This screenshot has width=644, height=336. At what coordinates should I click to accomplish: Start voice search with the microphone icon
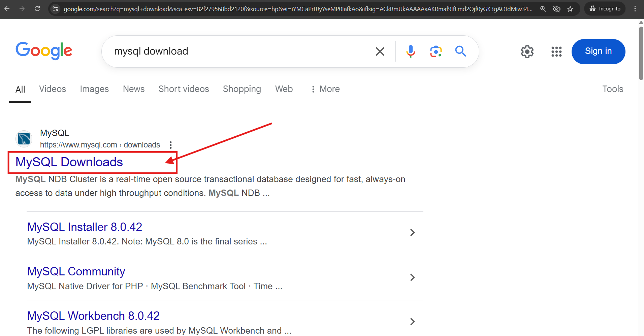[411, 52]
